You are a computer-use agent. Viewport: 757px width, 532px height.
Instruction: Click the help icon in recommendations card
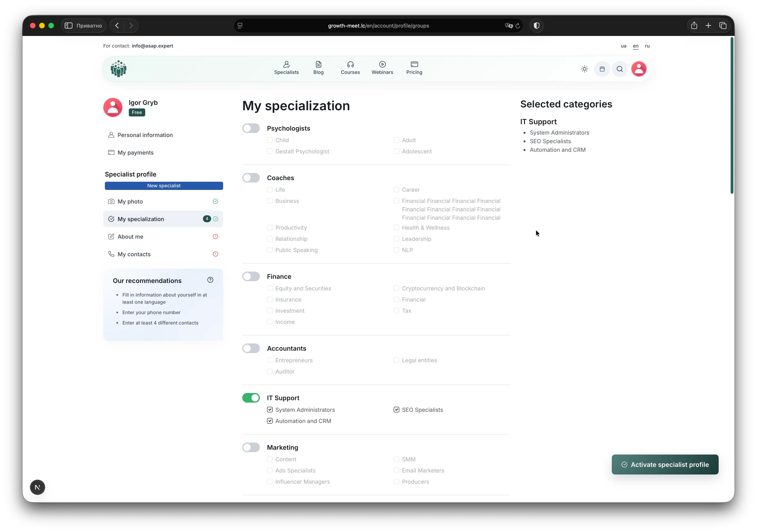pos(210,280)
